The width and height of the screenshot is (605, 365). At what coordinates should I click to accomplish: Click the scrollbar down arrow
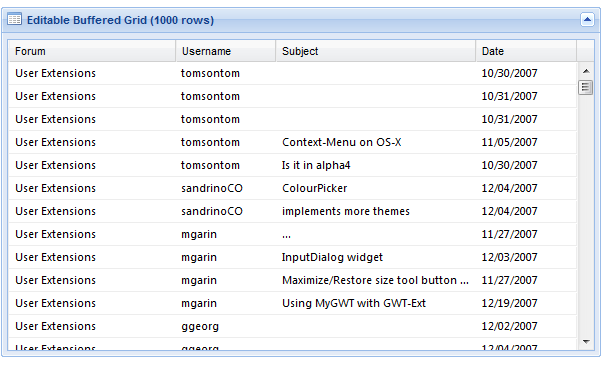[586, 341]
